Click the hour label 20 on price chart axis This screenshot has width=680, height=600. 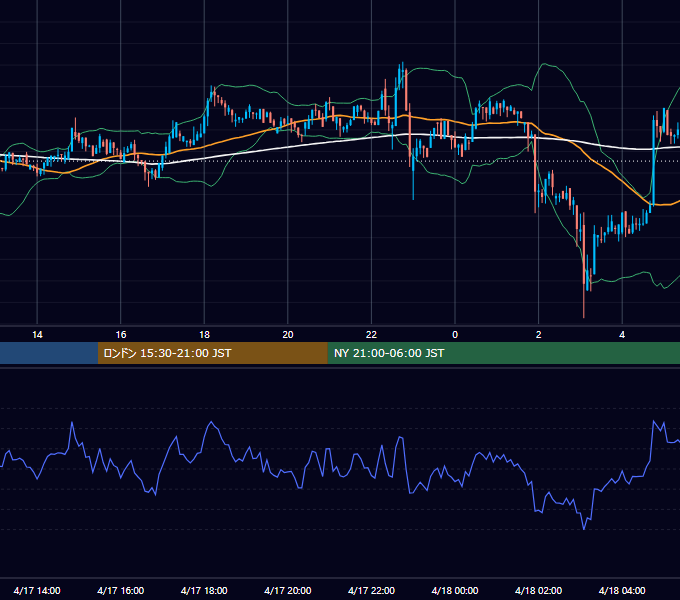pyautogui.click(x=288, y=335)
